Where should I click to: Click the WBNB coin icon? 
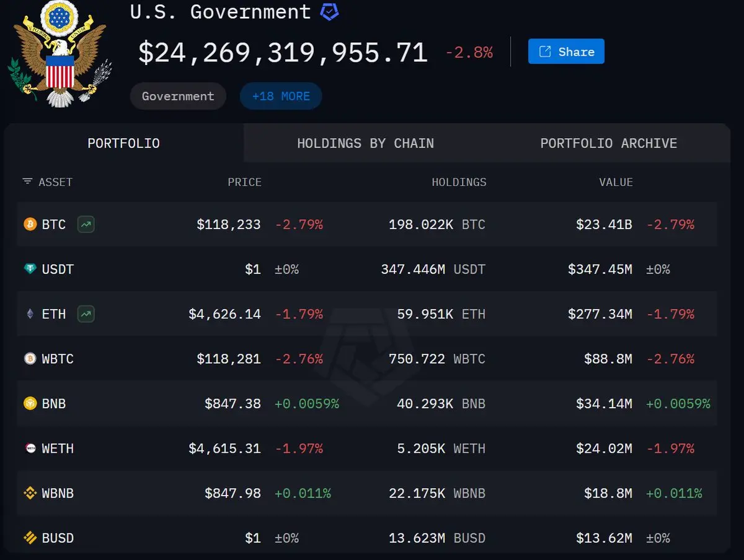click(30, 493)
